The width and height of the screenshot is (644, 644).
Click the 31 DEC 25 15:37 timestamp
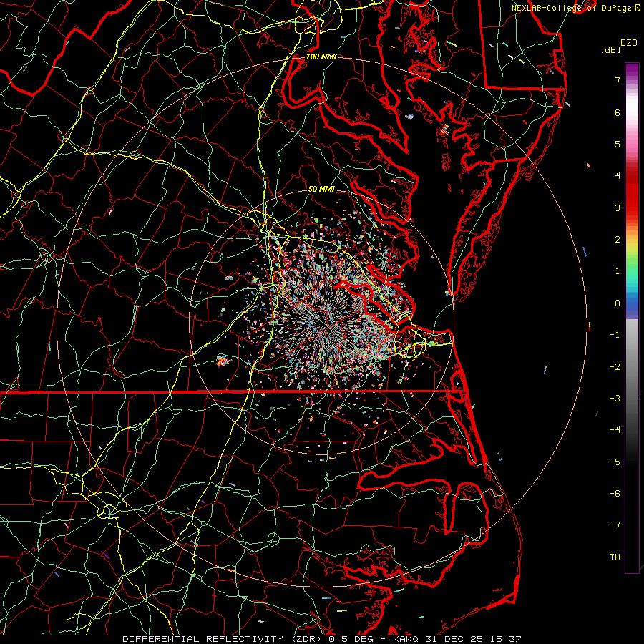(x=473, y=639)
